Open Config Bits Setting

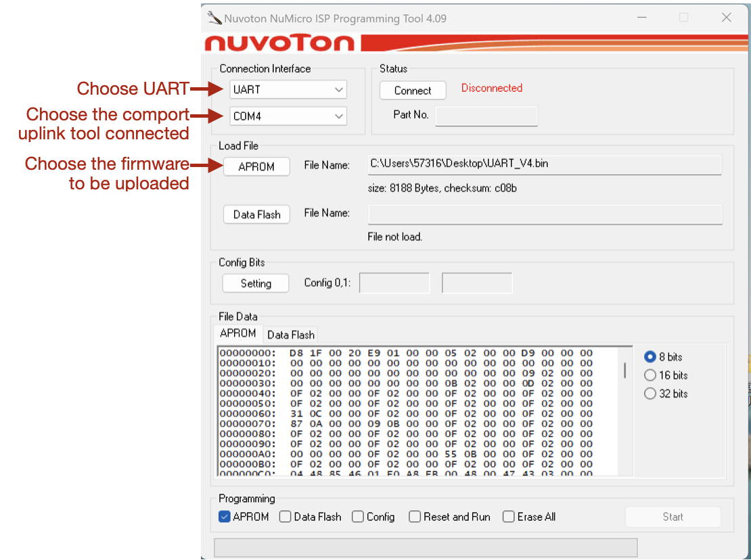[256, 283]
